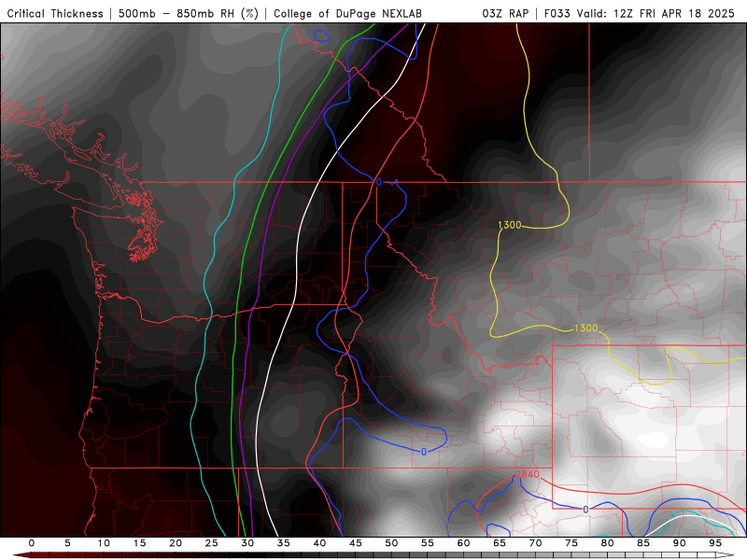
Task: Click the color scale "80" tick label
Action: (608, 543)
